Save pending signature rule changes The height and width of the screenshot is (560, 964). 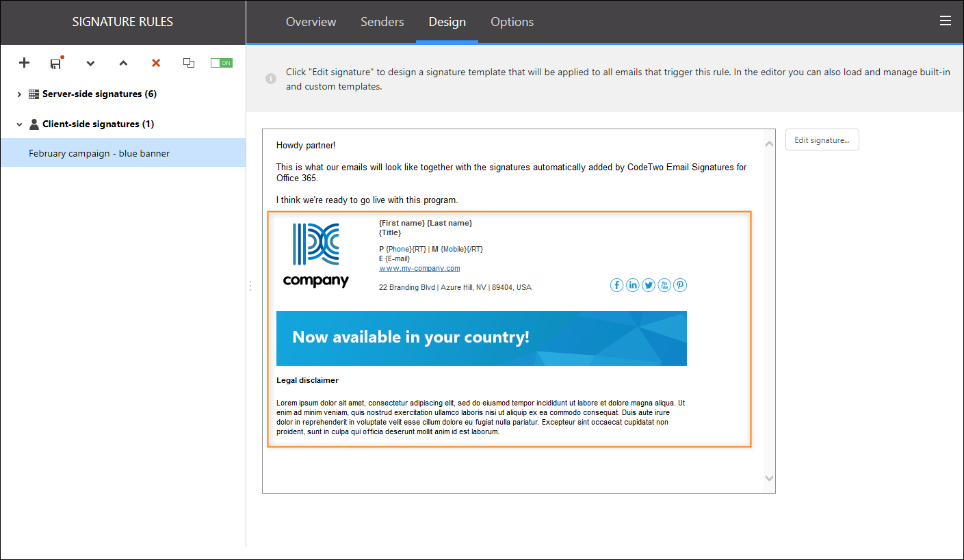[55, 63]
